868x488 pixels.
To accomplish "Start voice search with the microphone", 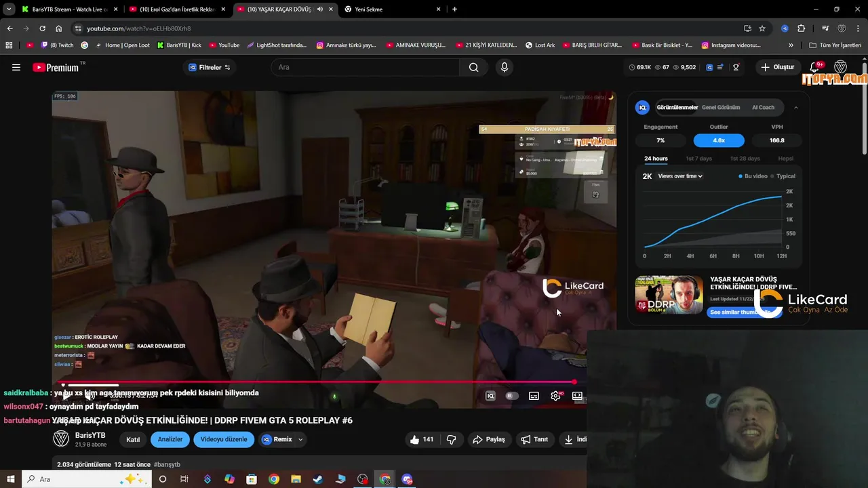I will coord(504,67).
